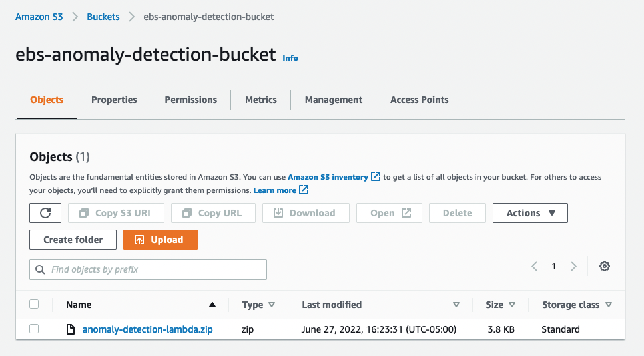Image resolution: width=644 pixels, height=356 pixels.
Task: Click external link icon after Learn more
Action: [x=304, y=190]
